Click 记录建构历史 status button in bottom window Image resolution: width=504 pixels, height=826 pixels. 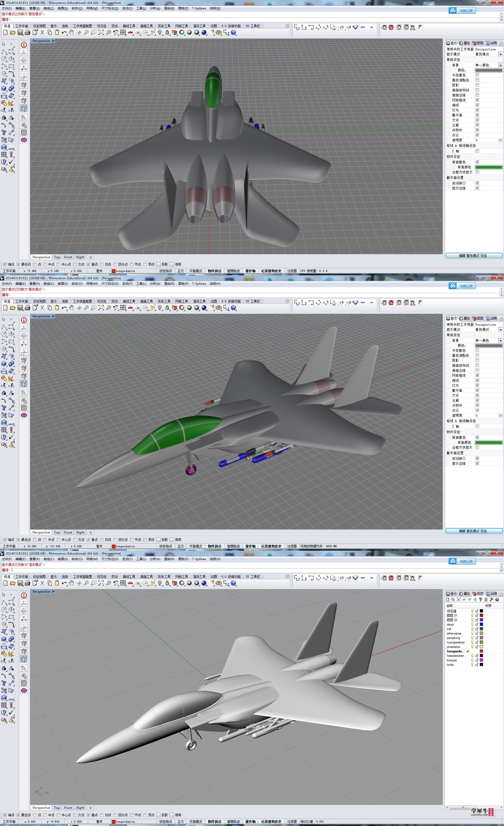(x=271, y=821)
